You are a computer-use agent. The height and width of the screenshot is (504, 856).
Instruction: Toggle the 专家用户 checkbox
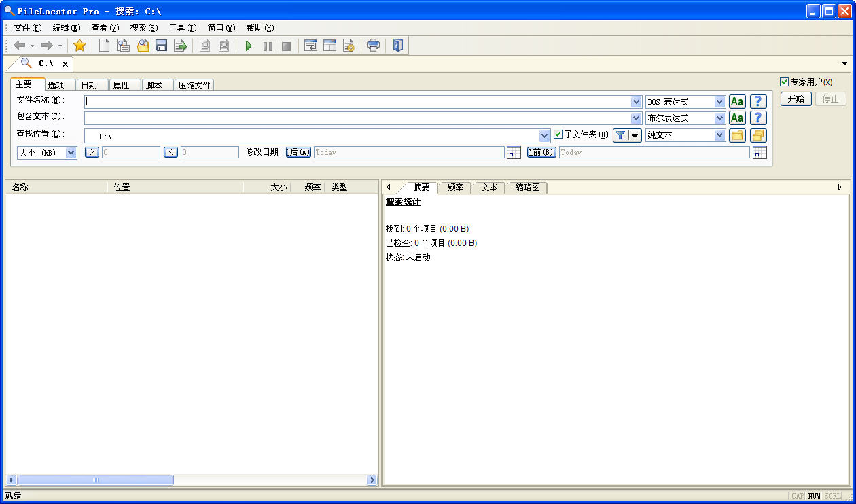(x=784, y=82)
